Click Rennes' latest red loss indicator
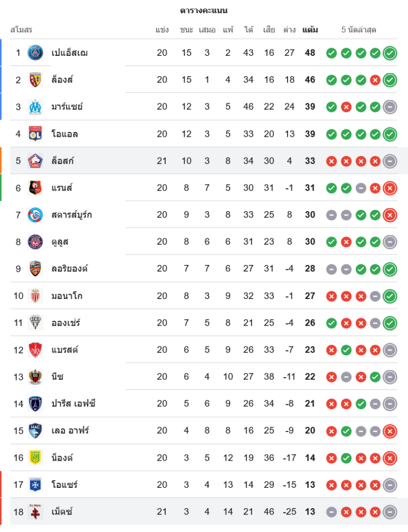 point(390,188)
